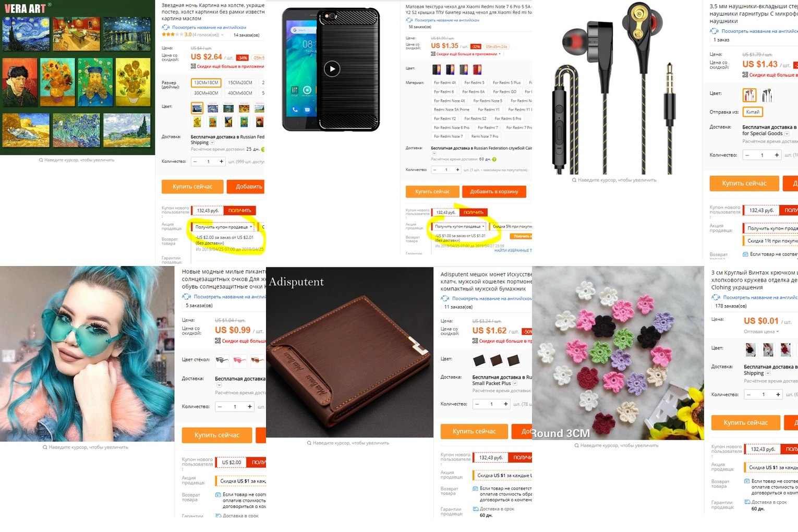Increase quantity with plus on the wallet listing
Screen dimensions: 798x532
[505, 404]
